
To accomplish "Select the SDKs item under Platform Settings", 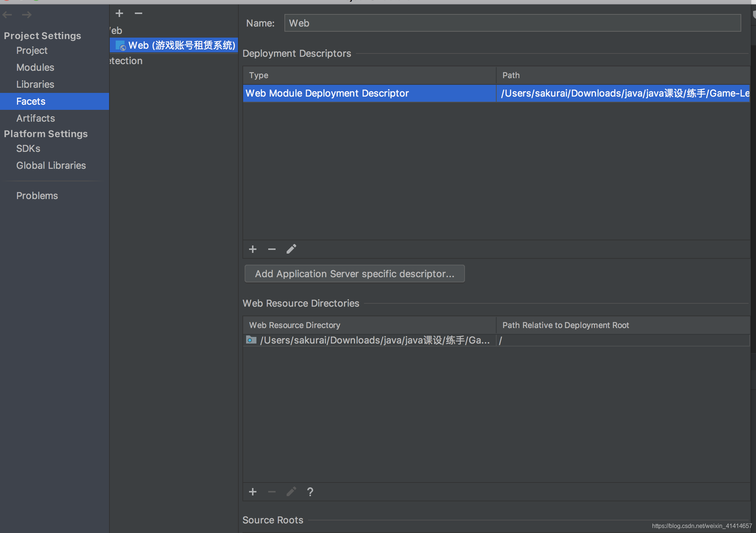I will tap(28, 148).
